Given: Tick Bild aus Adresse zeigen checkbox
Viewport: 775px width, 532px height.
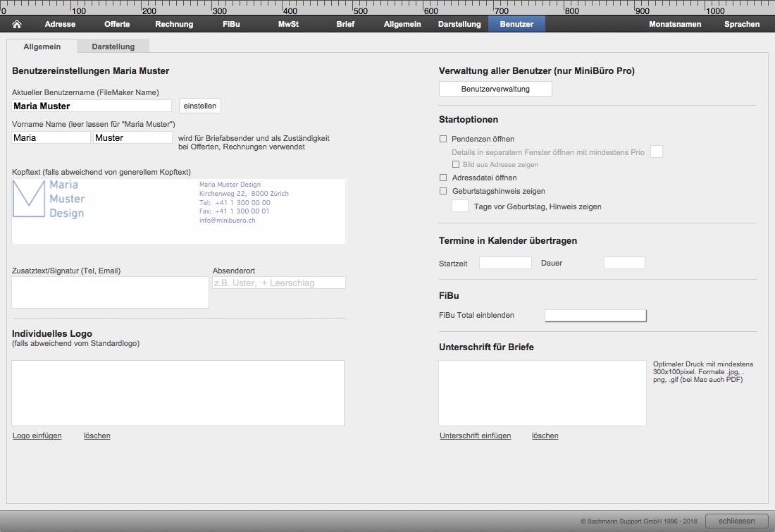Looking at the screenshot, I should (x=456, y=164).
